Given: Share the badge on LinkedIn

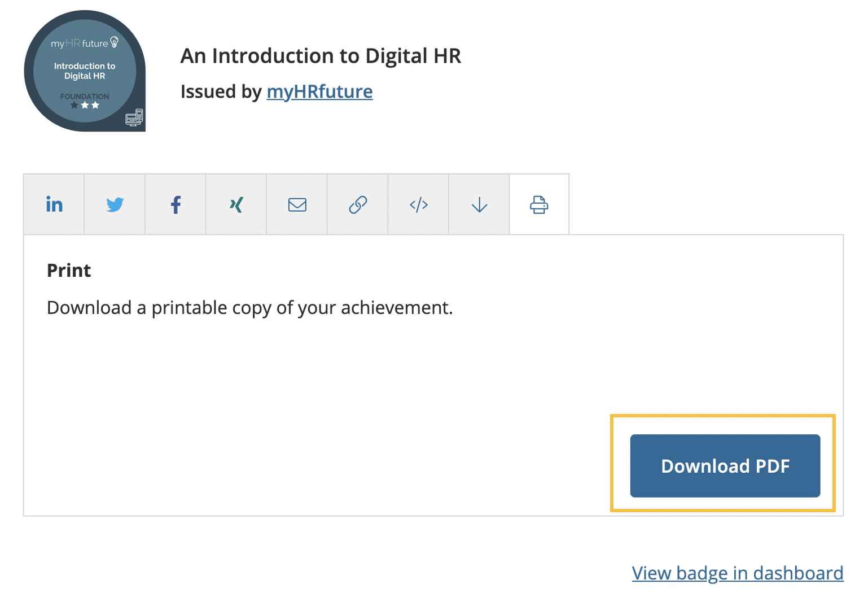Looking at the screenshot, I should pos(54,204).
